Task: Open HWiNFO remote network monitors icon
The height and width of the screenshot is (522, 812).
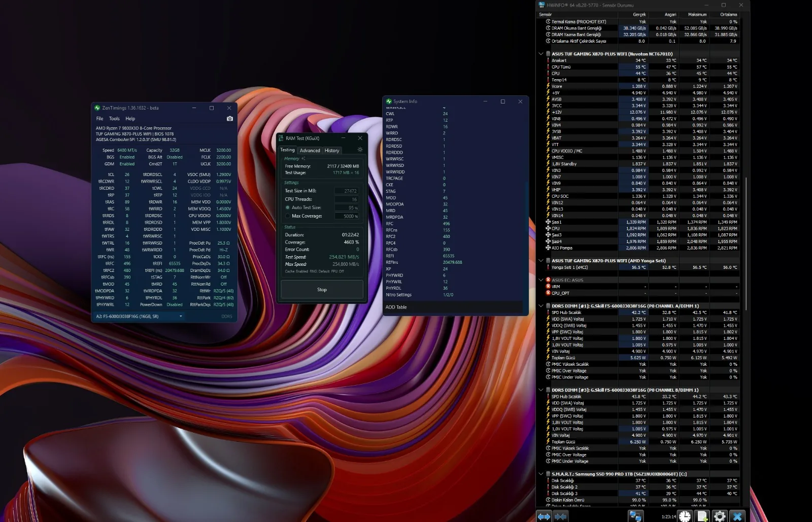Action: coord(635,516)
